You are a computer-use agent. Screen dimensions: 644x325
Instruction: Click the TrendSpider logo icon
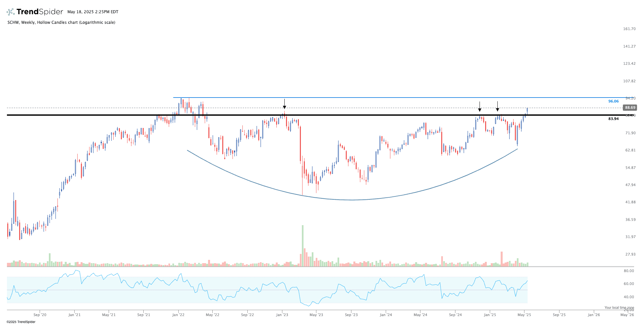[11, 12]
